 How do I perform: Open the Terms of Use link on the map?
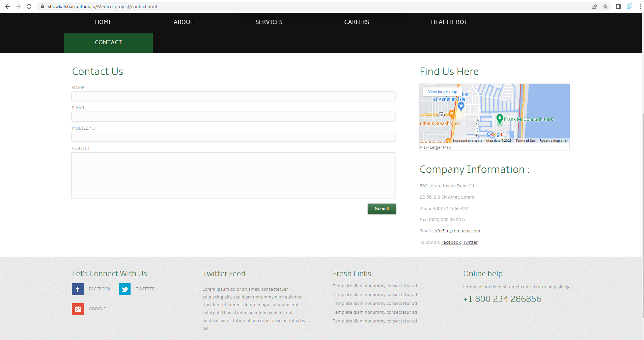525,140
